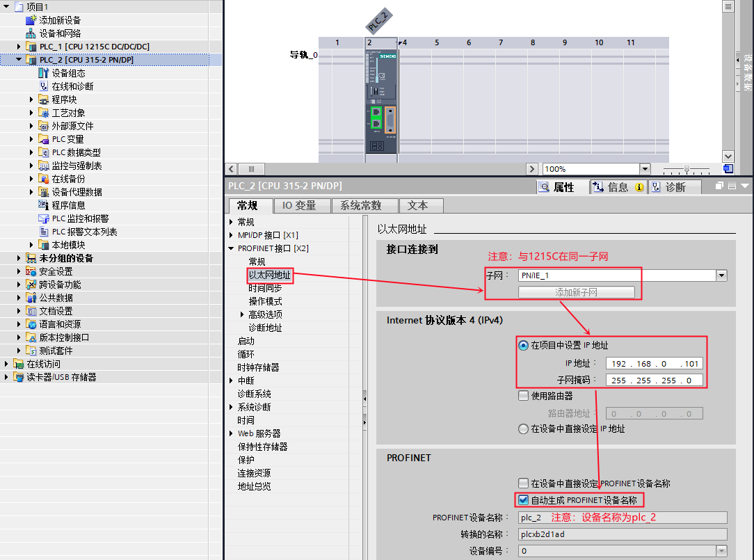Click the 外部源文件 folder icon

pos(44,126)
